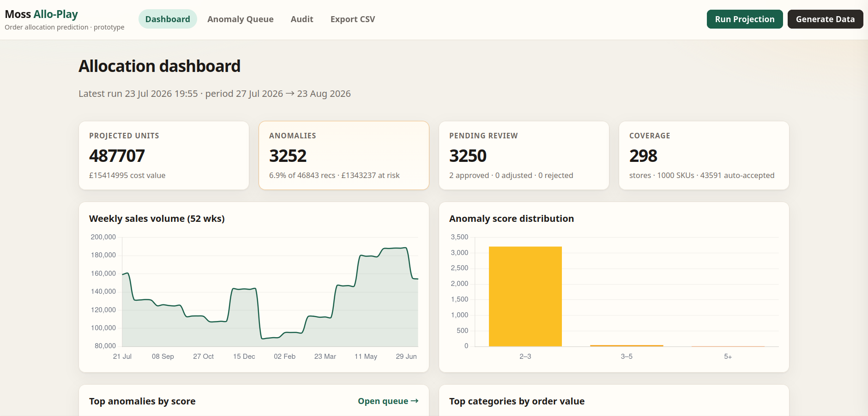The image size is (868, 416).
Task: Click the Generate Data button
Action: tap(825, 19)
